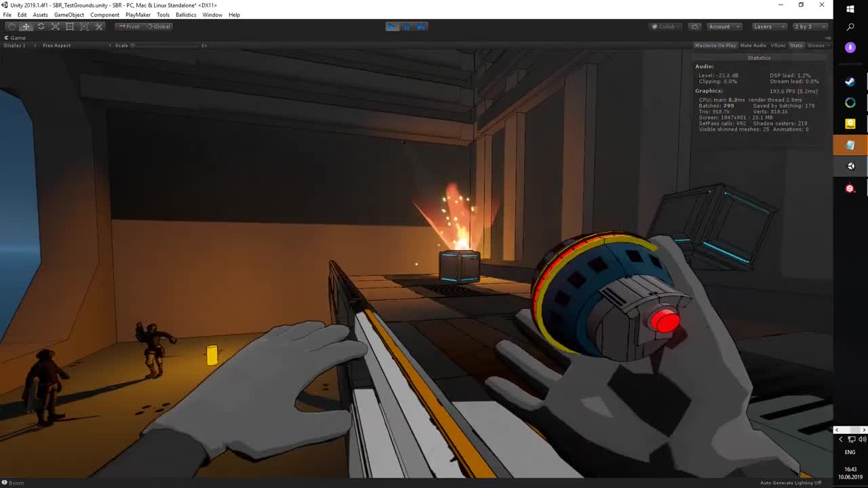Adjust the Game view Scale slider
This screenshot has height=488, width=868.
pyautogui.click(x=166, y=45)
